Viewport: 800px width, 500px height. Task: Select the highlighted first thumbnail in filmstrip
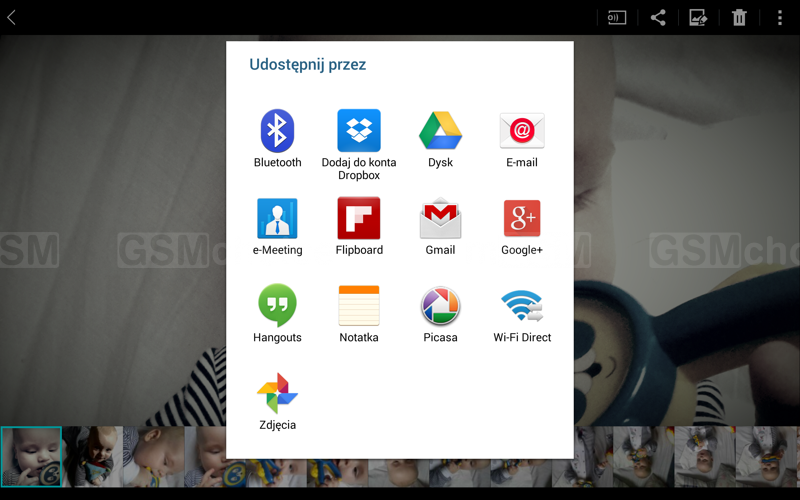pyautogui.click(x=31, y=456)
